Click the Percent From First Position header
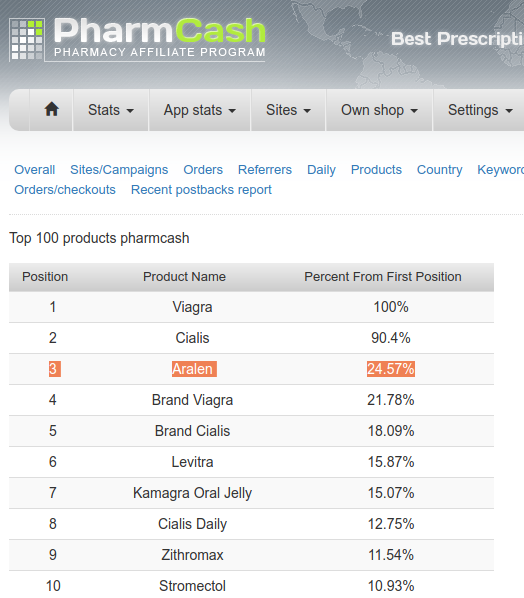524x598 pixels. [383, 276]
